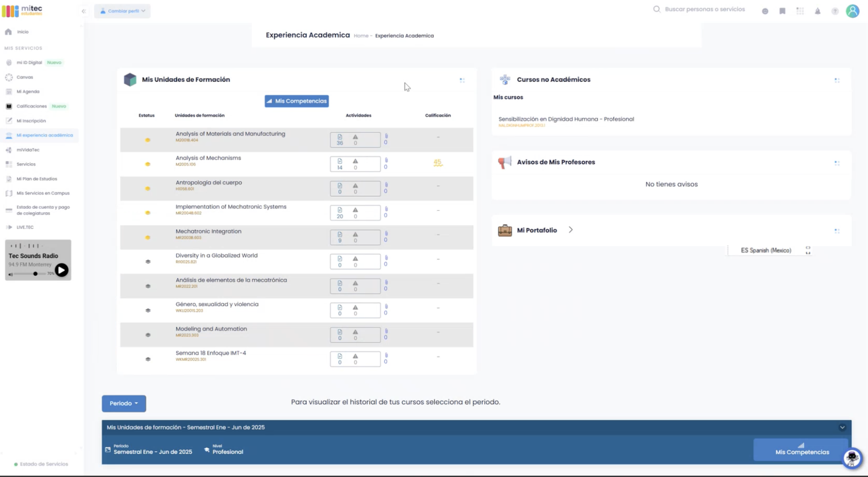The height and width of the screenshot is (477, 868).
Task: Open the Periodo dropdown button
Action: click(124, 403)
